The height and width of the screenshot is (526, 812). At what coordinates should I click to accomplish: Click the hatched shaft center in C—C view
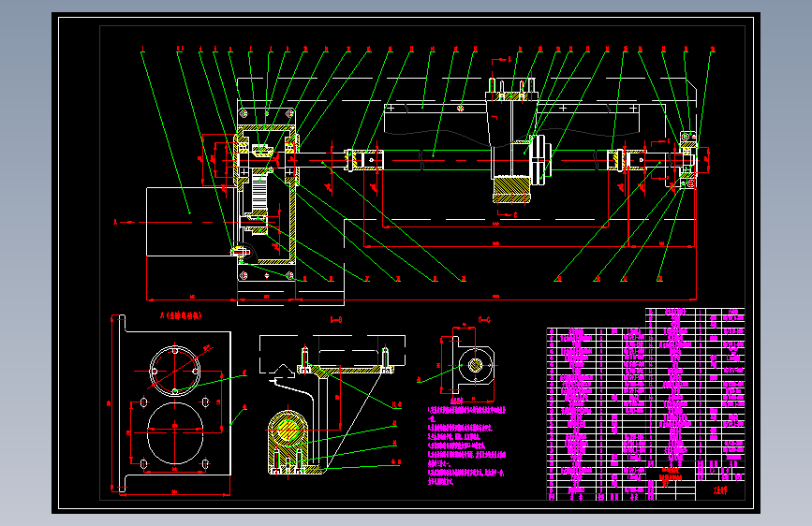(x=476, y=366)
